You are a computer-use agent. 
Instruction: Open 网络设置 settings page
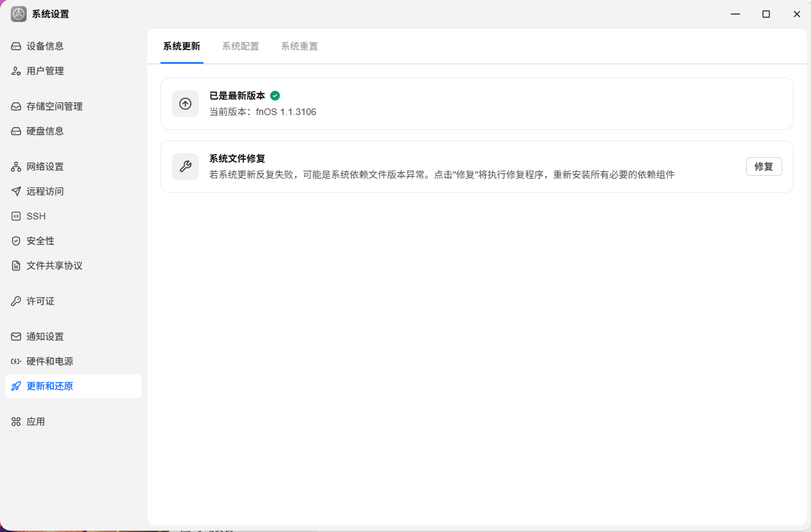[74, 167]
